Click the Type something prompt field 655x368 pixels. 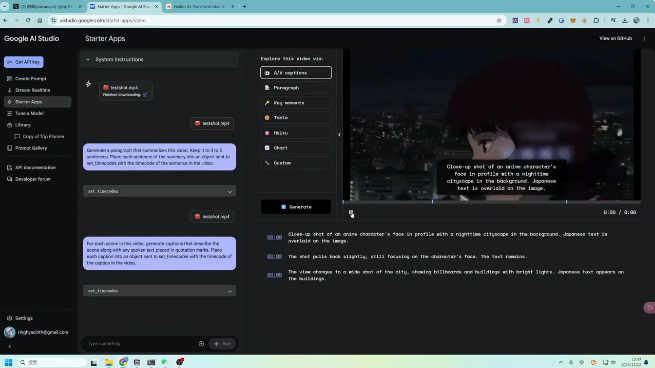[x=140, y=344]
